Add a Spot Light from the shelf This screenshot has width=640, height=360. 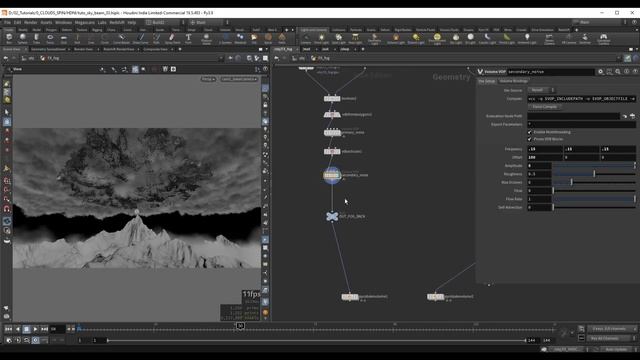338,38
